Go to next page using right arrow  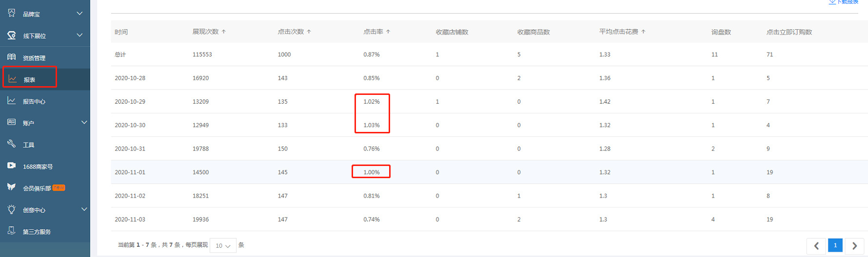pos(854,246)
